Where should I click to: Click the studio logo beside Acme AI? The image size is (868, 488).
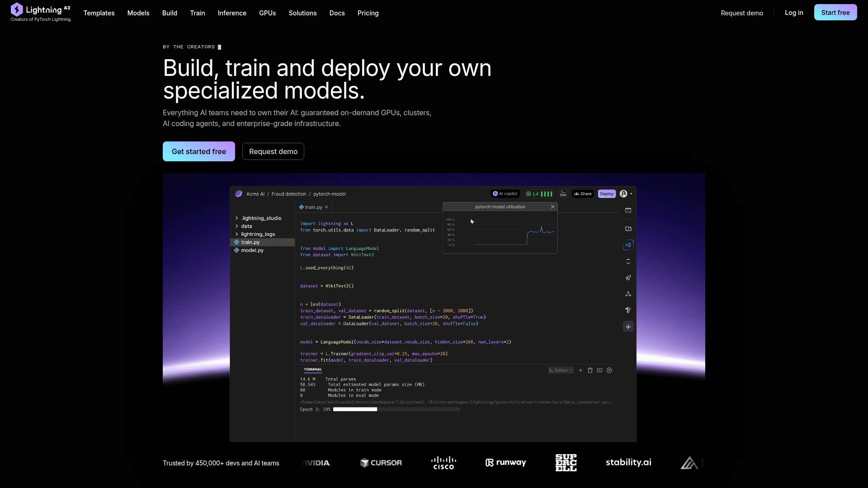point(239,194)
